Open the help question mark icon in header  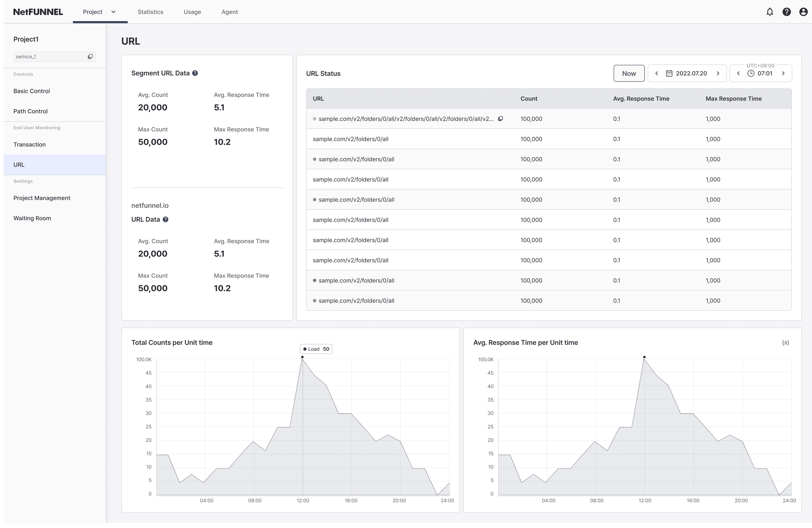click(x=786, y=12)
